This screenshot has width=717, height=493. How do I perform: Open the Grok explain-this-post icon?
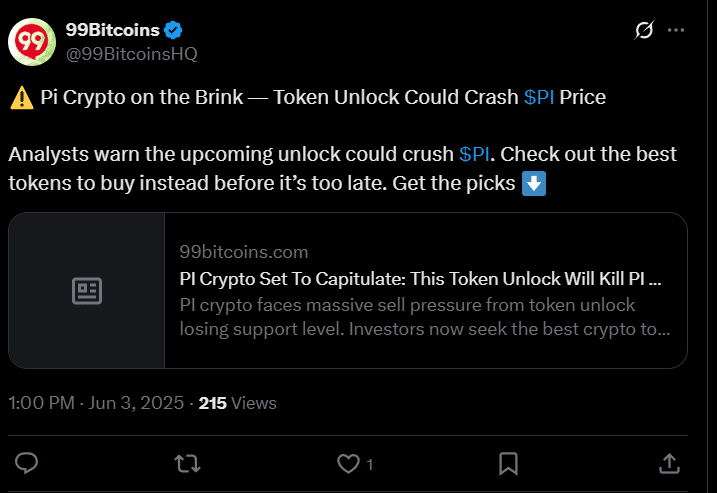644,30
